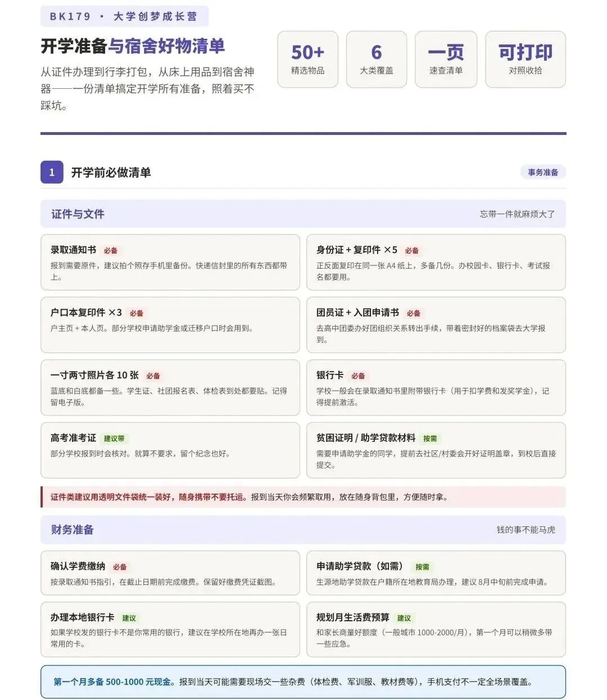
Task: Click the description 正反面复印在同一张 A4 纸上
Action: tap(433, 271)
